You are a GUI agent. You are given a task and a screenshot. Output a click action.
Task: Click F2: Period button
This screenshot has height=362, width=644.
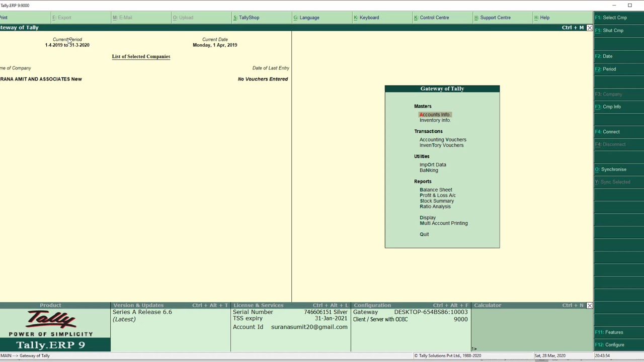pos(619,69)
